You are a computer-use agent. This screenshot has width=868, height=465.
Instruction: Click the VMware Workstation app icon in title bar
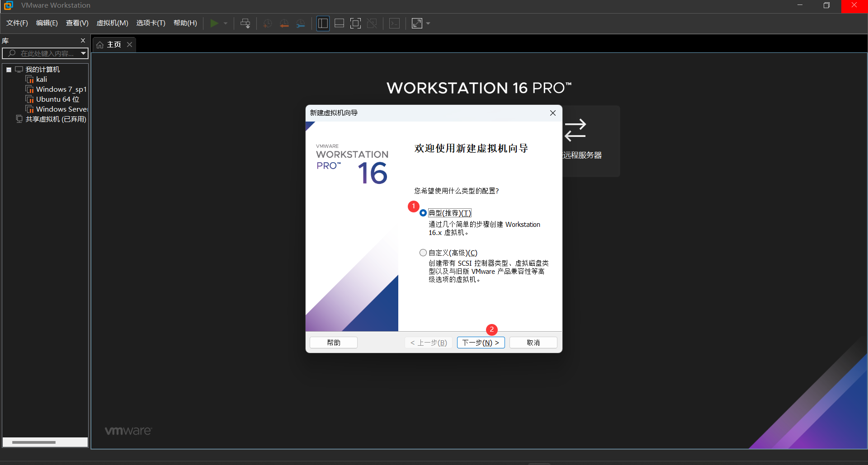click(9, 5)
